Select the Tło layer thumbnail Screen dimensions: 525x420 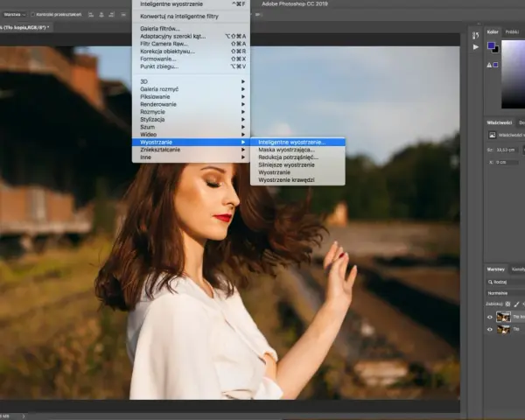[x=503, y=330]
